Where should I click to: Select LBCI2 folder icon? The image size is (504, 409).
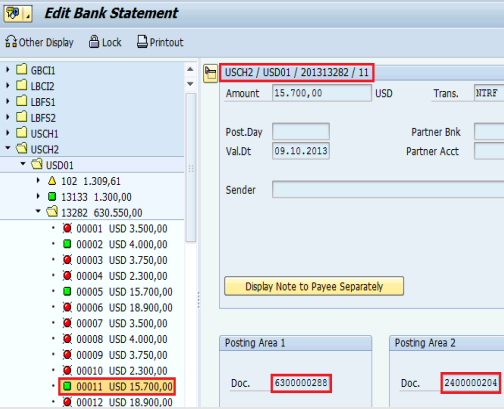point(22,85)
